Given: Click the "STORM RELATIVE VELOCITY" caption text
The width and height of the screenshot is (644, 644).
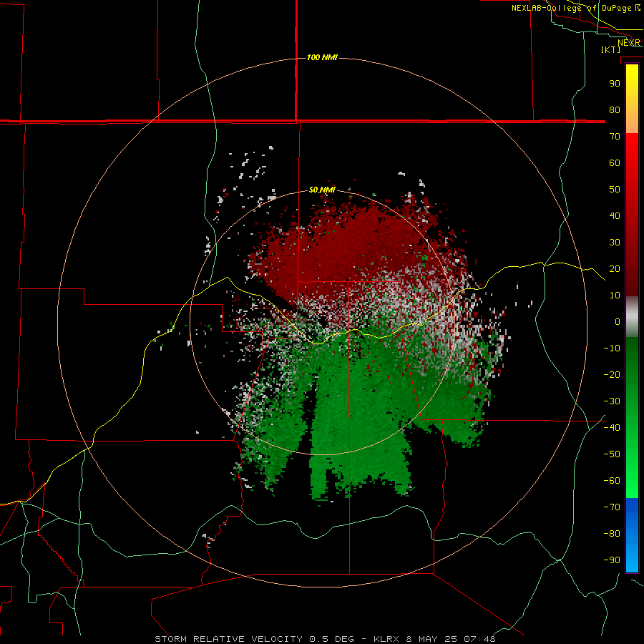Looking at the screenshot, I should pyautogui.click(x=228, y=639).
